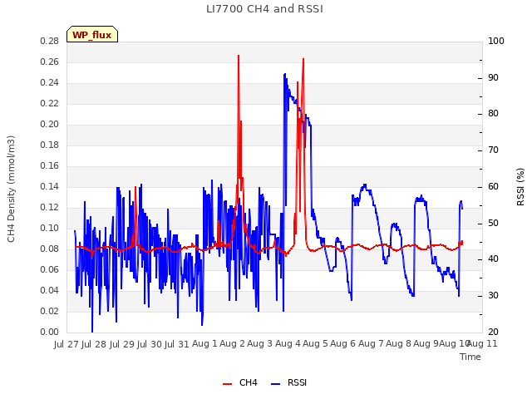Click the blue RSSI legend line marker
Viewport: 532px width, 399px height.
click(x=275, y=384)
